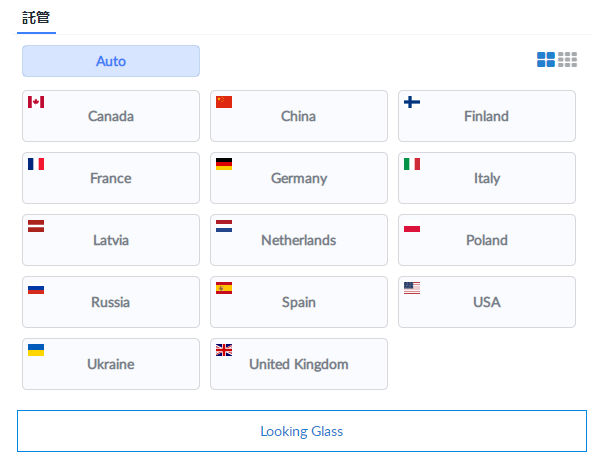
Task: Pick Poland from the country list
Action: [486, 240]
